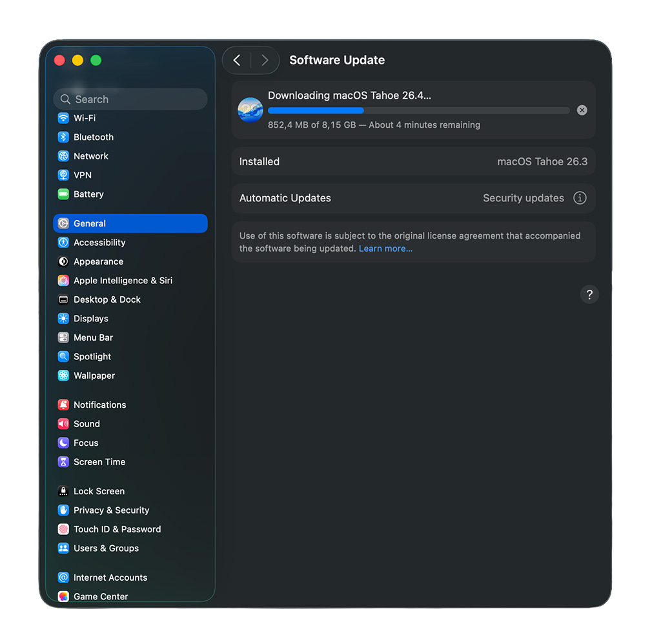
Task: Click the Lock Screen icon
Action: pyautogui.click(x=63, y=491)
